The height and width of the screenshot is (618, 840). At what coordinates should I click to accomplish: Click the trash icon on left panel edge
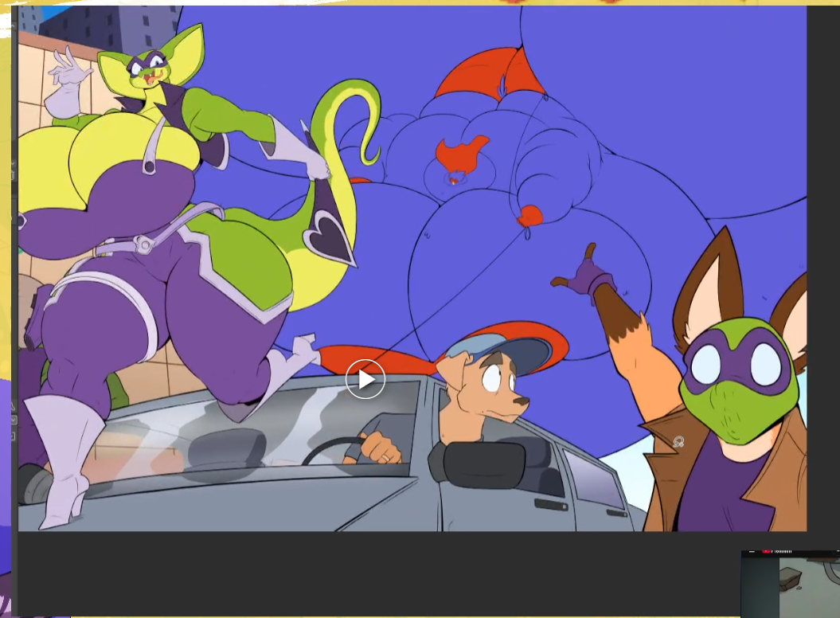coord(13,174)
